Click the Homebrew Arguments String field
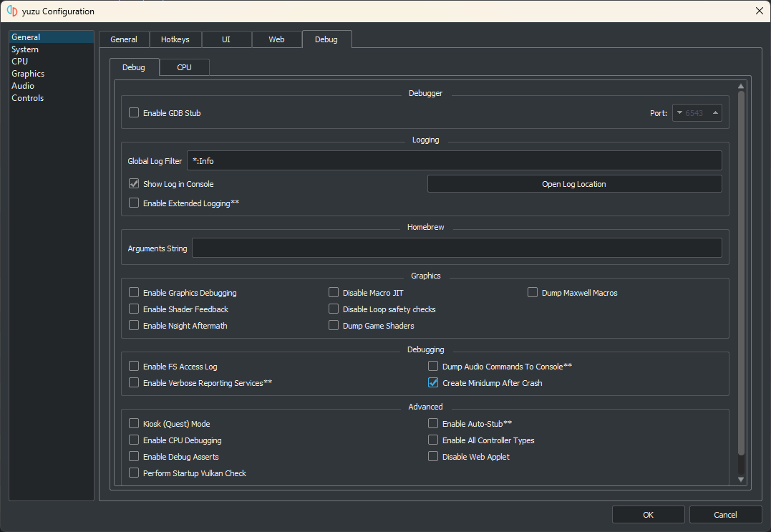Image resolution: width=771 pixels, height=532 pixels. [457, 248]
